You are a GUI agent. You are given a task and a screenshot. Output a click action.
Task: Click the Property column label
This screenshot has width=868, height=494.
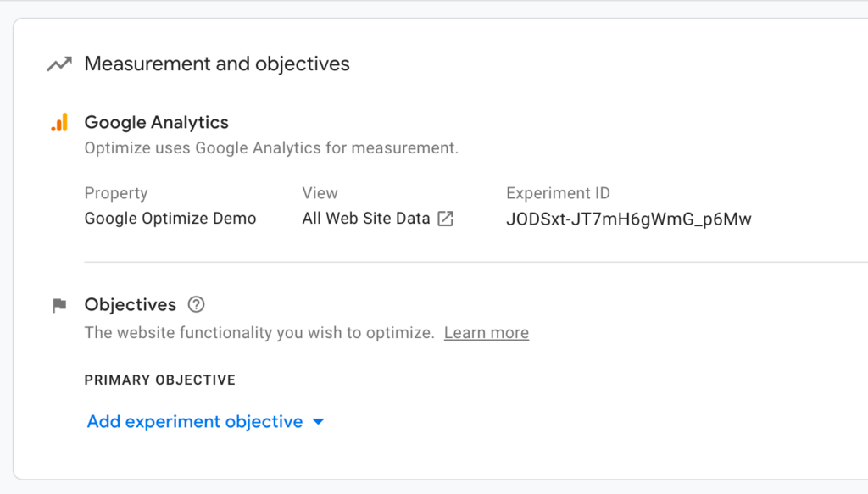(x=116, y=193)
